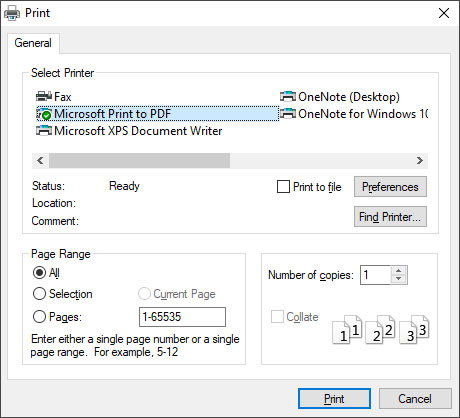The image size is (460, 418).
Task: Cancel the Print dialog
Action: (x=415, y=399)
